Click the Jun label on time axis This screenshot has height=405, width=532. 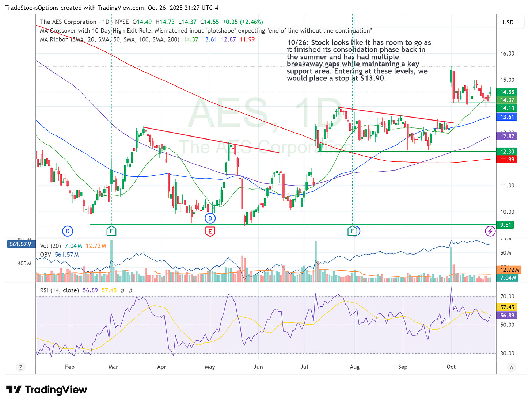[258, 367]
